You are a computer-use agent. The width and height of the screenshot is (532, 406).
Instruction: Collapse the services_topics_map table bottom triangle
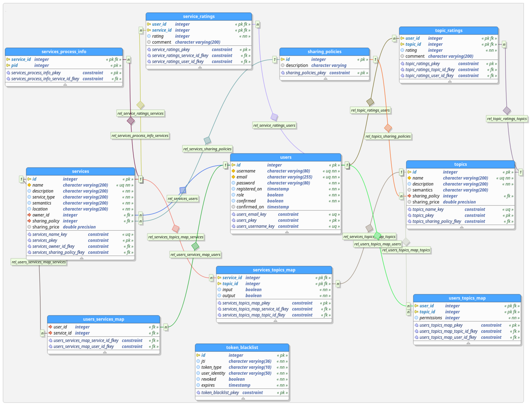point(275,320)
